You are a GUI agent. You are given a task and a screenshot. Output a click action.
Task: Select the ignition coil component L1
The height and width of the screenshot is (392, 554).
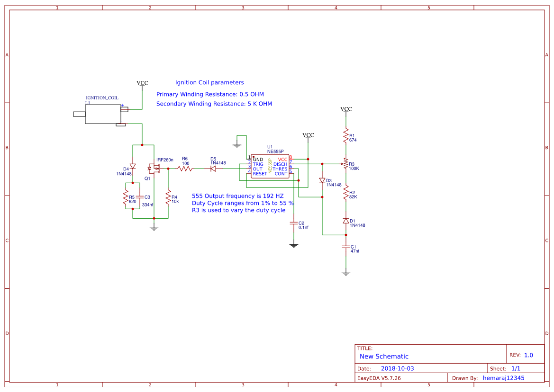click(x=103, y=114)
